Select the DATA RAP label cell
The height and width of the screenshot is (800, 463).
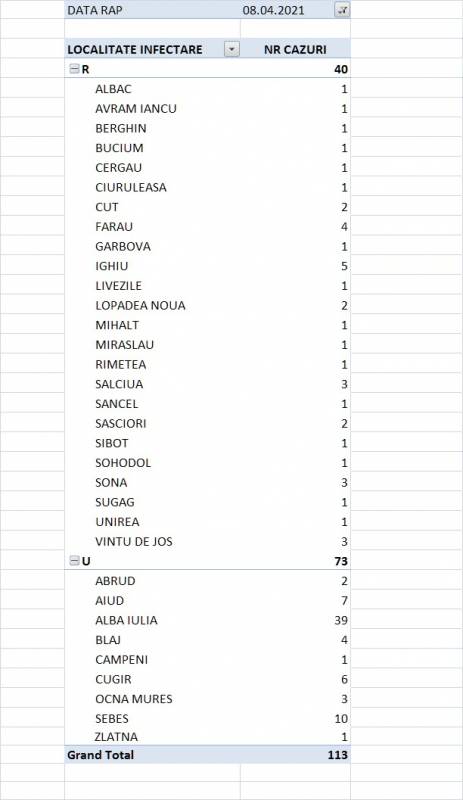click(x=94, y=10)
